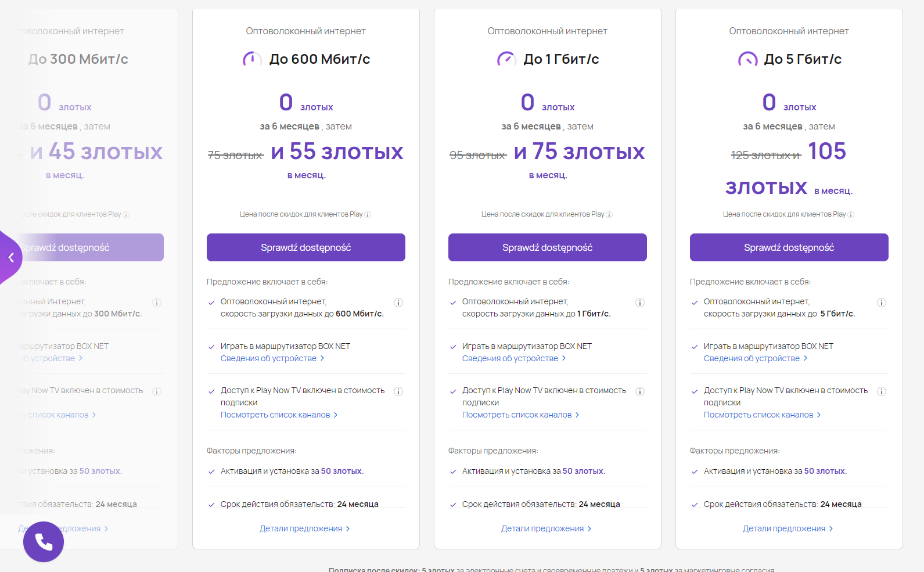Expand Детали предложения in the 5 Гбит/с card

point(788,528)
